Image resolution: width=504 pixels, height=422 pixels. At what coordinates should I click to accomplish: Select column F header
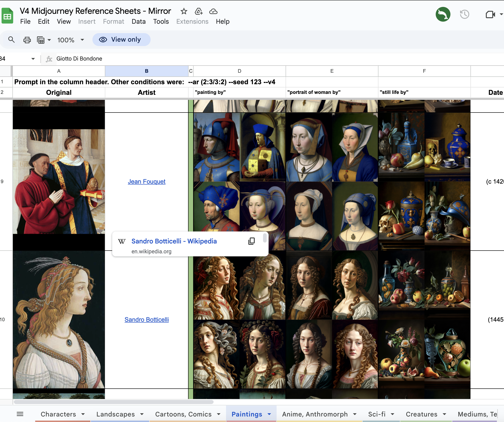click(424, 71)
